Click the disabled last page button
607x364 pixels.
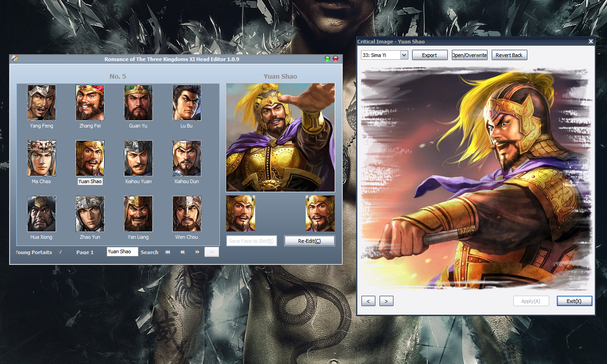(212, 252)
